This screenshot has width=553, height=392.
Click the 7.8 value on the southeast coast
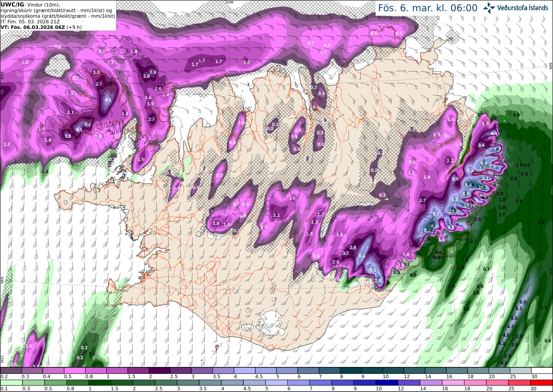tap(378, 281)
